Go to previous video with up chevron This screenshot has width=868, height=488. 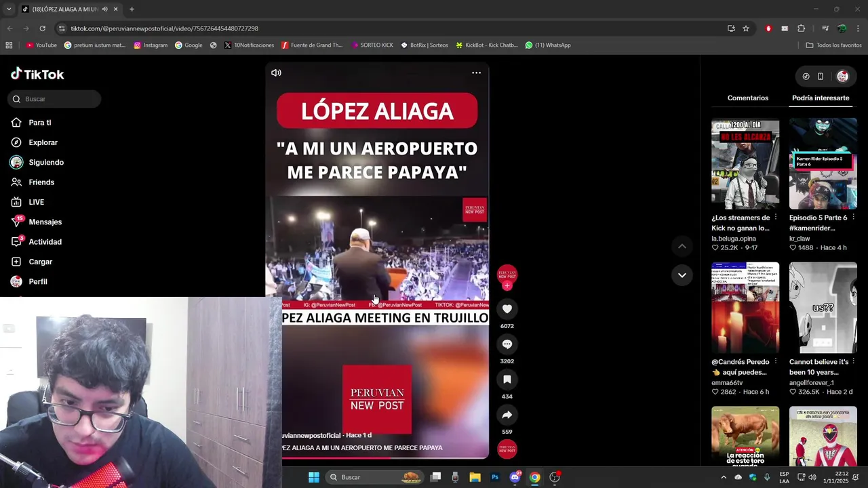point(682,246)
